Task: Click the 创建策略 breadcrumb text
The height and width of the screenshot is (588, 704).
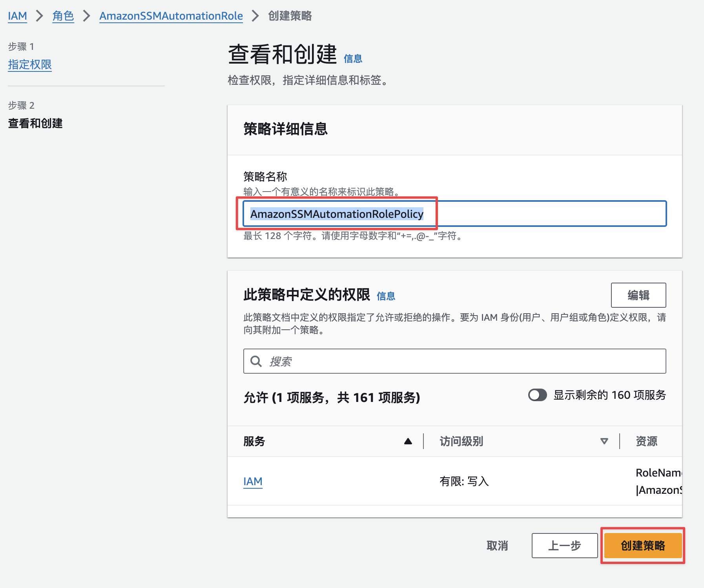Action: pos(290,16)
